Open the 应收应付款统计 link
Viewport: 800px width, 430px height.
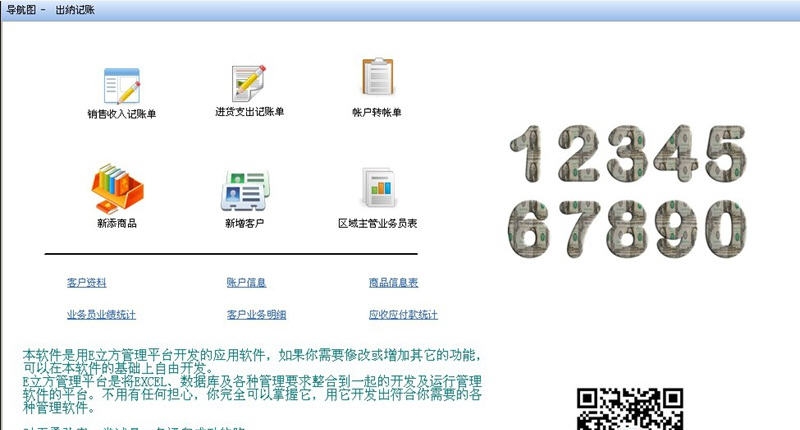pos(403,315)
